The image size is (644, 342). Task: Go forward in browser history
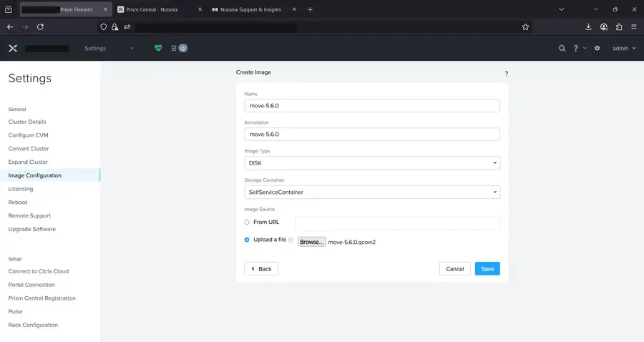(x=25, y=26)
